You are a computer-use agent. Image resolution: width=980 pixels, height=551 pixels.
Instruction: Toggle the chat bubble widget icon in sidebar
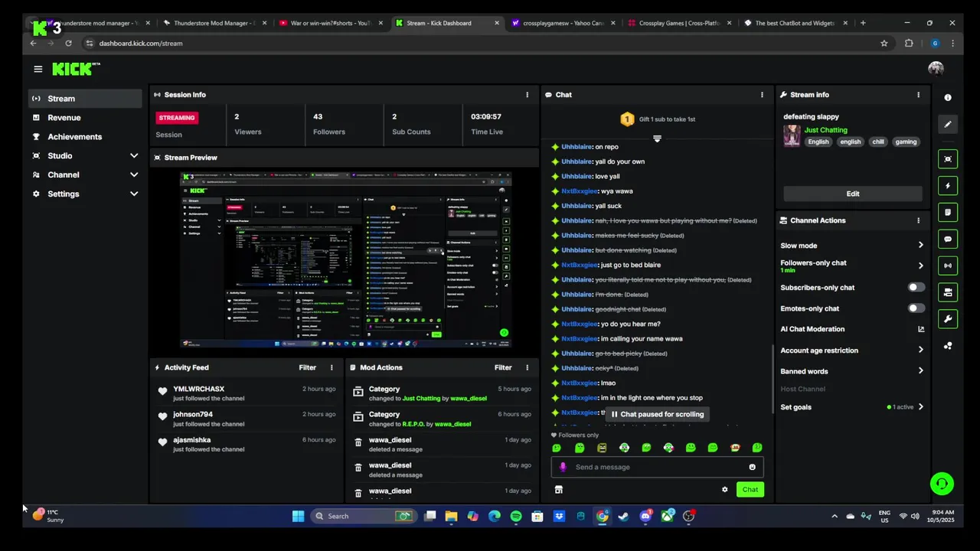(948, 240)
